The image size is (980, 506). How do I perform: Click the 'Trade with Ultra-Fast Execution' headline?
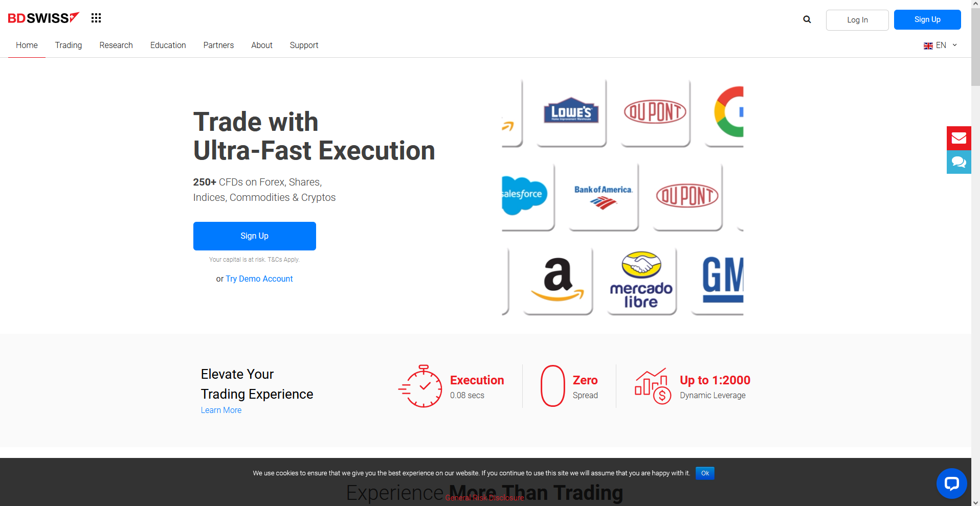(314, 136)
